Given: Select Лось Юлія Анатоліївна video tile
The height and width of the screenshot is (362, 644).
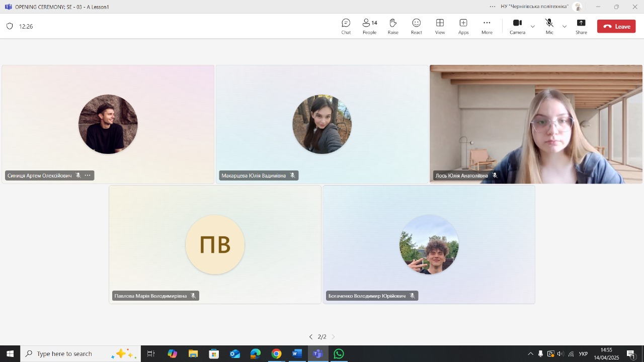Looking at the screenshot, I should coord(536,124).
